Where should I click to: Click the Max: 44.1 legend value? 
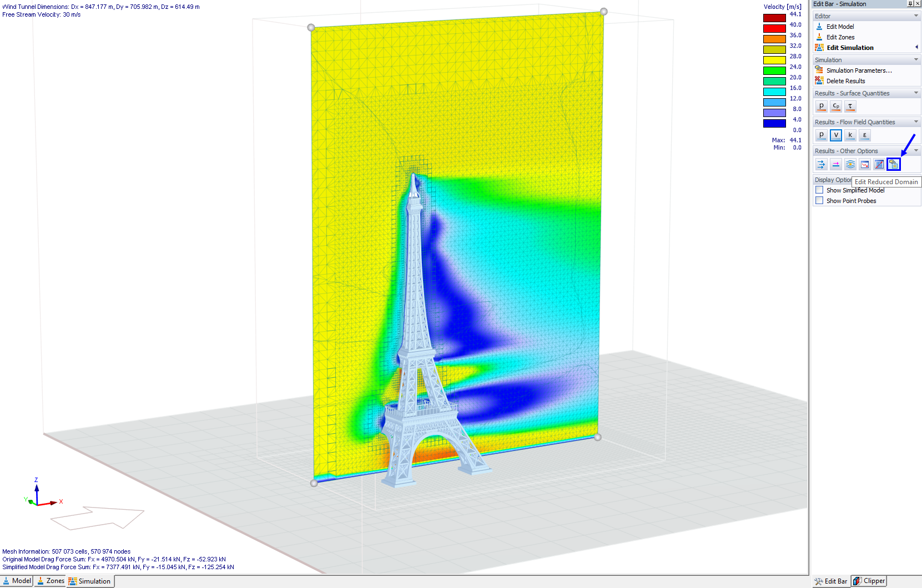[787, 140]
